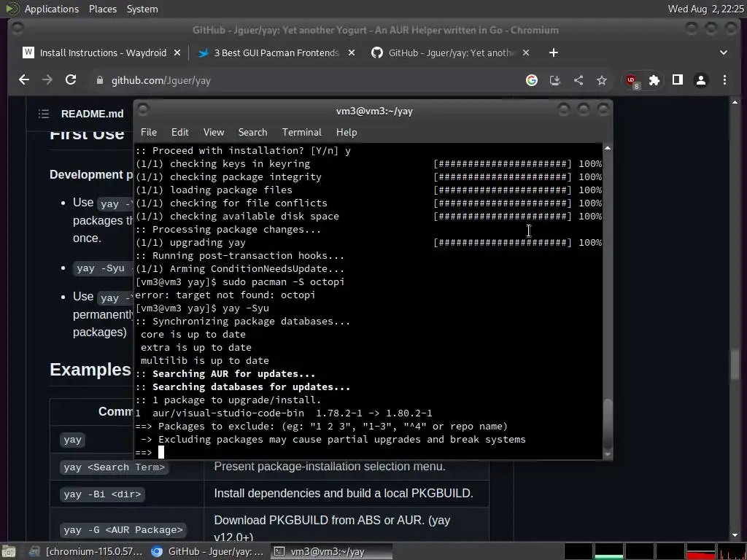Open the Chromium profile icon
The image size is (747, 560).
[701, 80]
